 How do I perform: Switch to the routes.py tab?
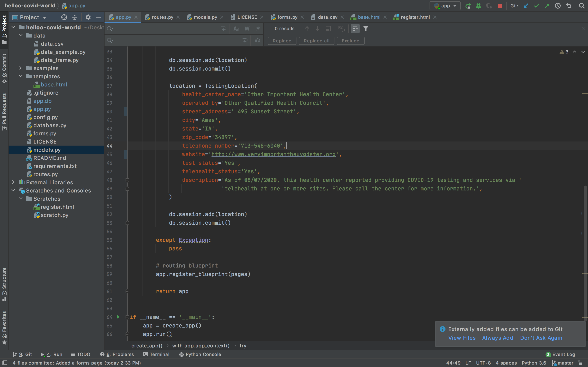162,17
